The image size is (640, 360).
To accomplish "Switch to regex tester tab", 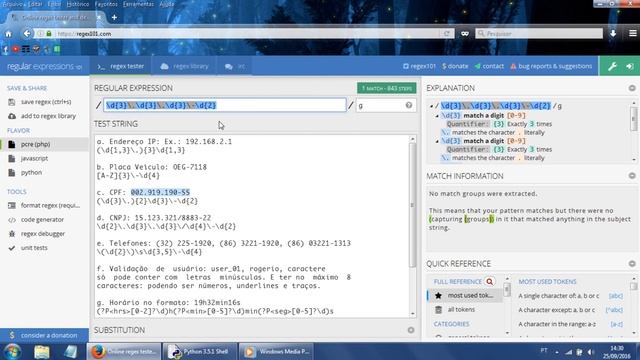I will [121, 66].
